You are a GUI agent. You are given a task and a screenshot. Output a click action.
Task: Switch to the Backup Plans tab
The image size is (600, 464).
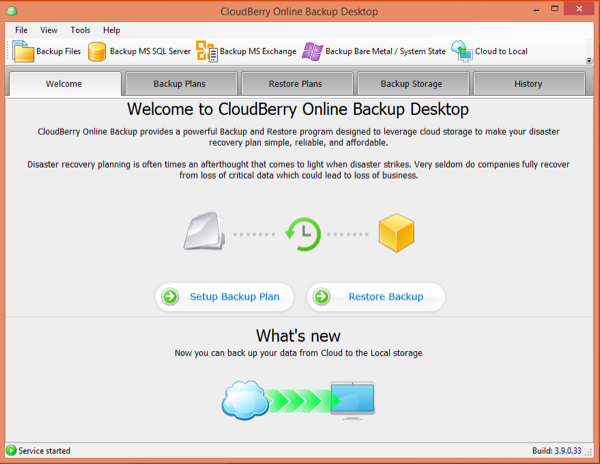[x=181, y=84]
